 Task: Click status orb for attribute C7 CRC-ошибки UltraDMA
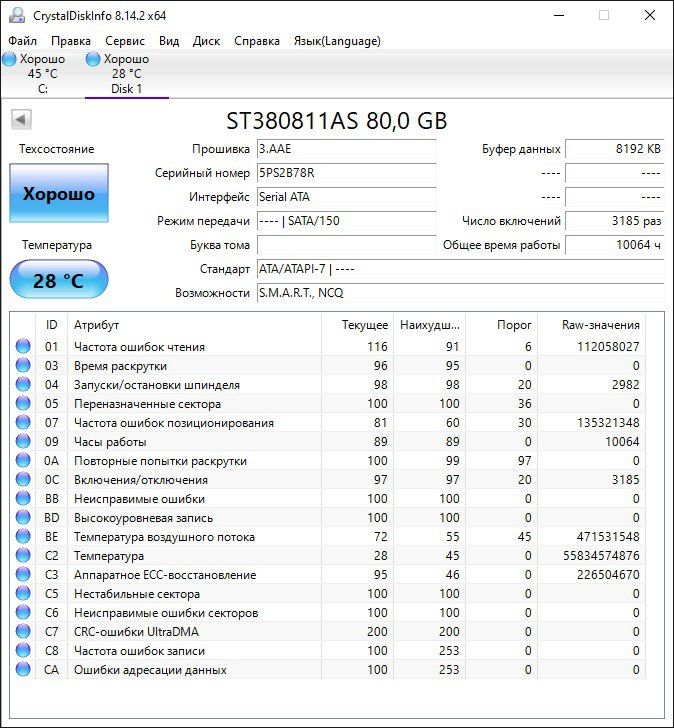pos(23,632)
